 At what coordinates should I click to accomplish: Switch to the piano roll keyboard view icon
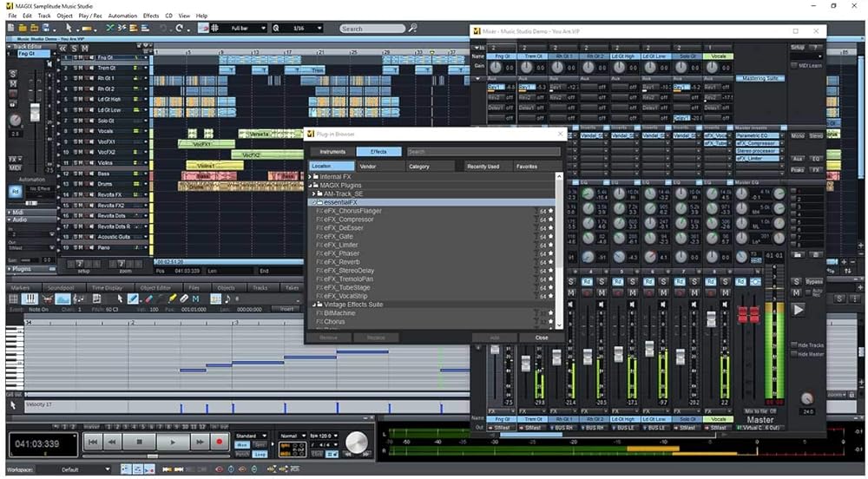pyautogui.click(x=30, y=299)
